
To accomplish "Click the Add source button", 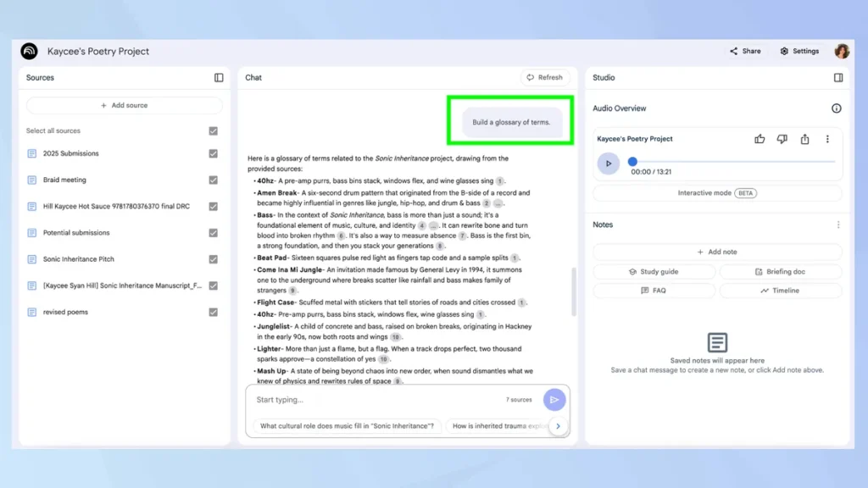I will point(125,105).
